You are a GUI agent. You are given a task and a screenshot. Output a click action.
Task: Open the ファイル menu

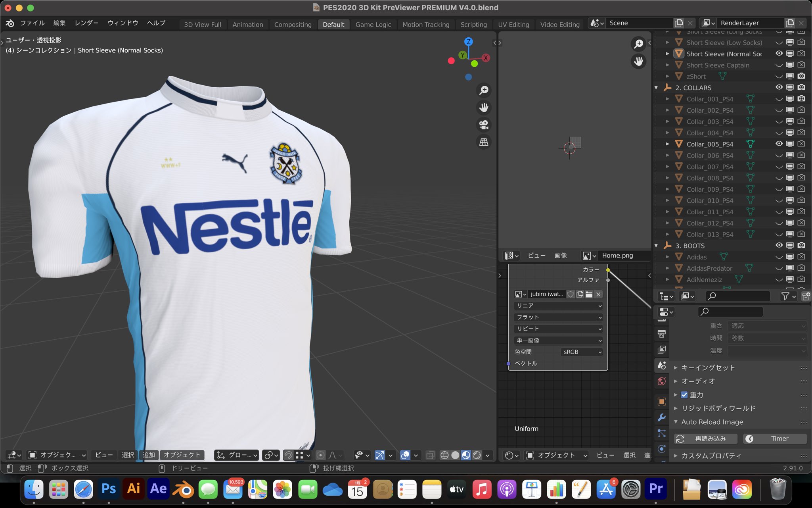[33, 23]
